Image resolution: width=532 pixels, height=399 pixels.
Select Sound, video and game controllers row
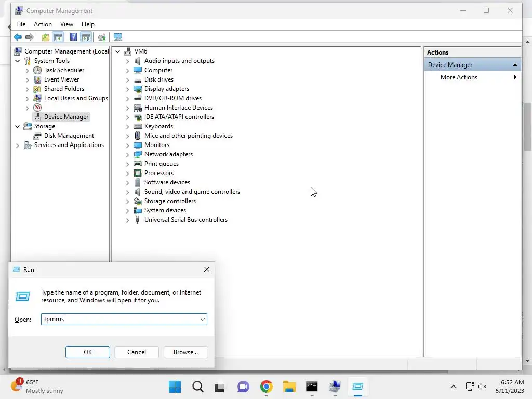point(192,192)
